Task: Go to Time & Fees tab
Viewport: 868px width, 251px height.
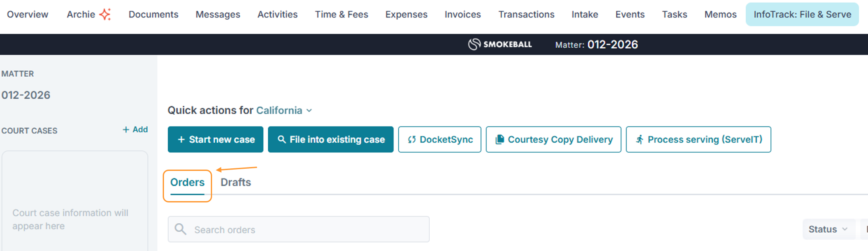Action: (x=342, y=14)
